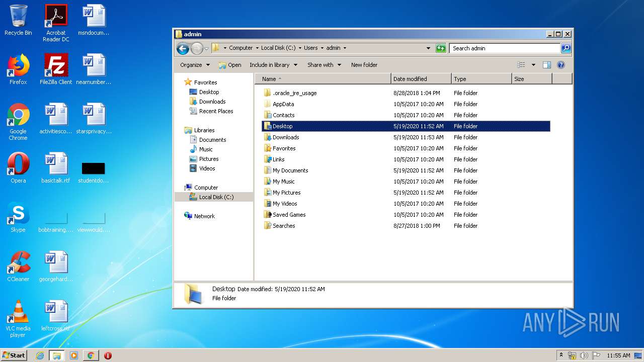Open the address bar history dropdown
644x362 pixels.
pyautogui.click(x=428, y=48)
